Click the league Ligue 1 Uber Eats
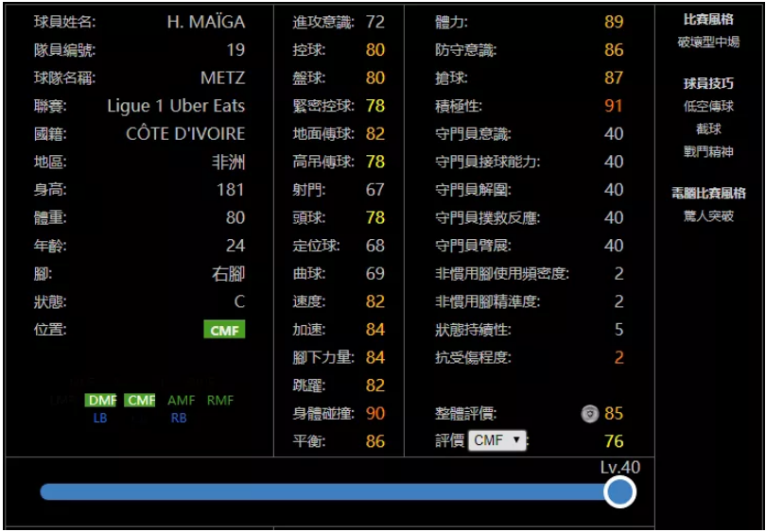 pyautogui.click(x=176, y=107)
